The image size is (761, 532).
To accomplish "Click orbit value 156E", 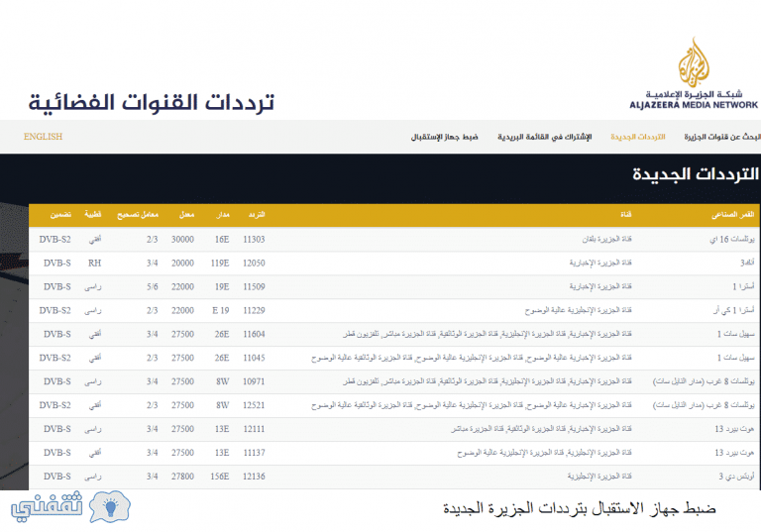I will 220,477.
